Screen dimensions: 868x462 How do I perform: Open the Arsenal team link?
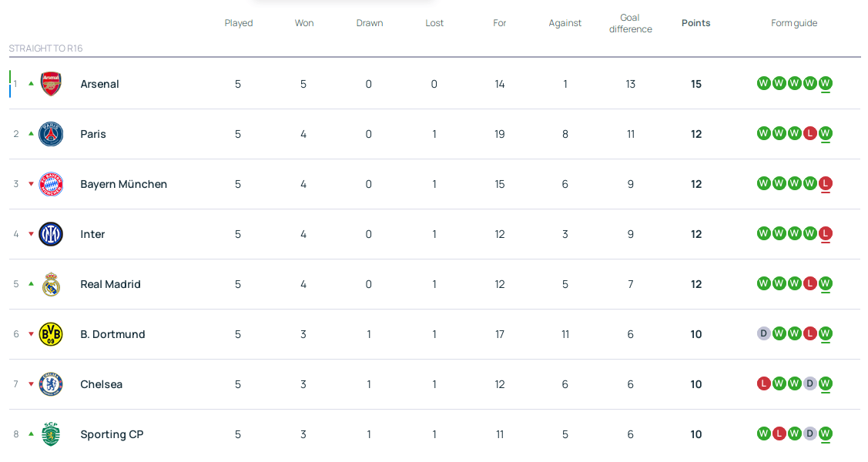coord(99,84)
